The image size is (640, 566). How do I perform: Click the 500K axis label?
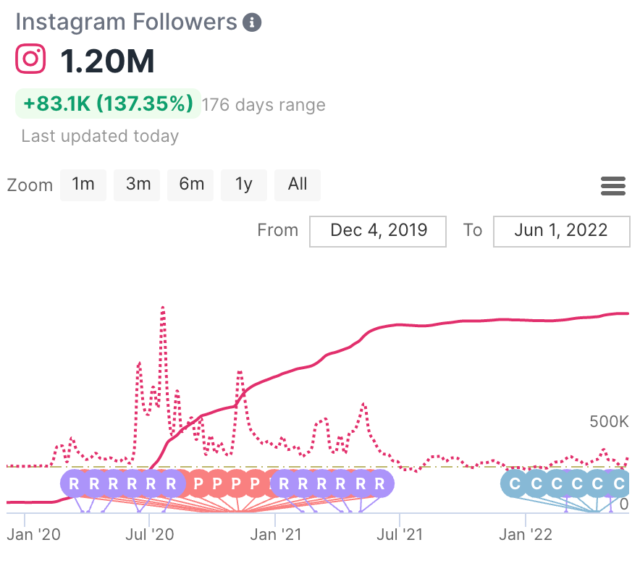[608, 420]
